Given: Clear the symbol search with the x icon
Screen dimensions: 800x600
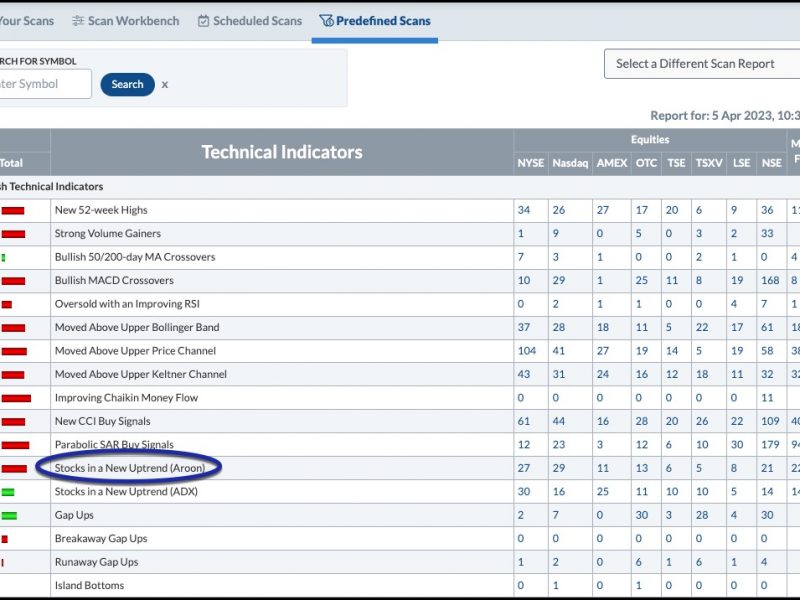Looking at the screenshot, I should [x=165, y=85].
